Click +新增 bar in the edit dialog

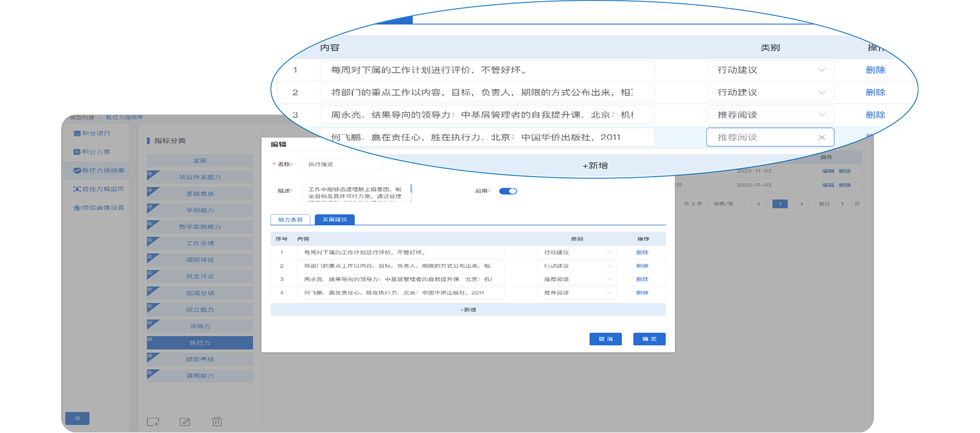coord(468,310)
